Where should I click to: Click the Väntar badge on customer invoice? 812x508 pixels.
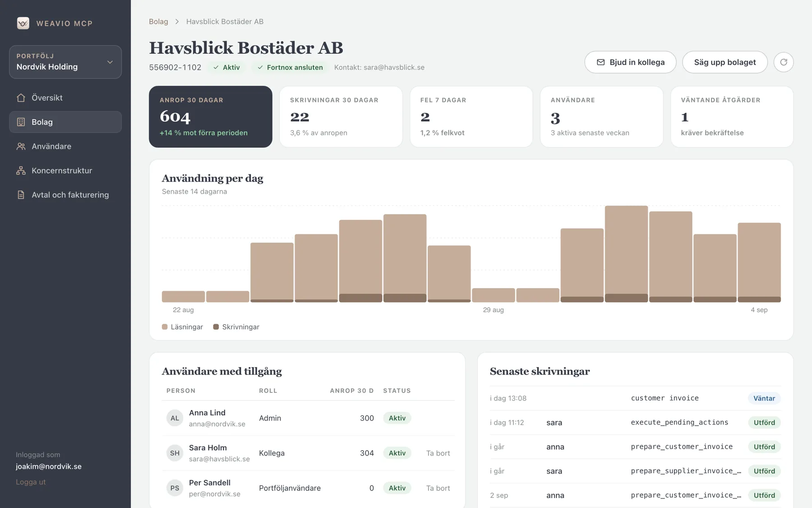tap(764, 398)
